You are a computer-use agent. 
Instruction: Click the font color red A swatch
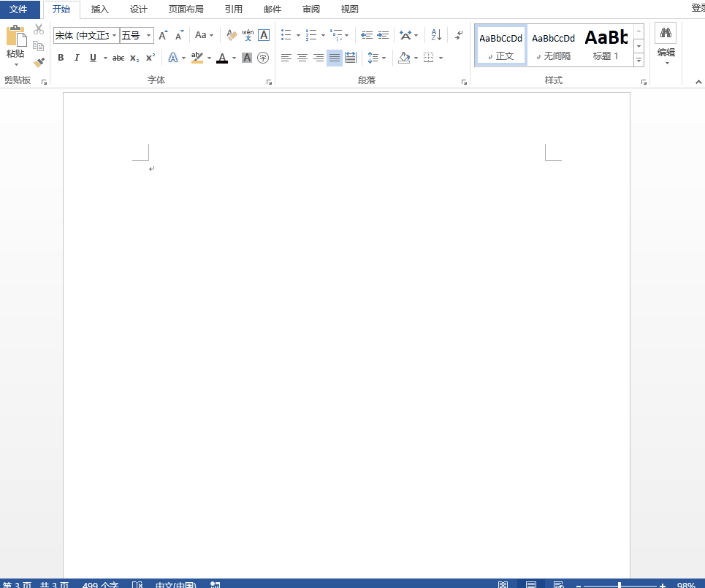222,58
